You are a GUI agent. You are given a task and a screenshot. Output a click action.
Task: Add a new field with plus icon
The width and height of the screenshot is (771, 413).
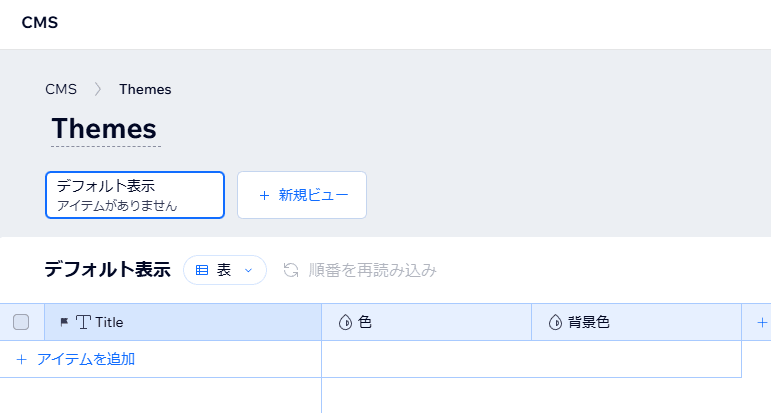(x=762, y=322)
